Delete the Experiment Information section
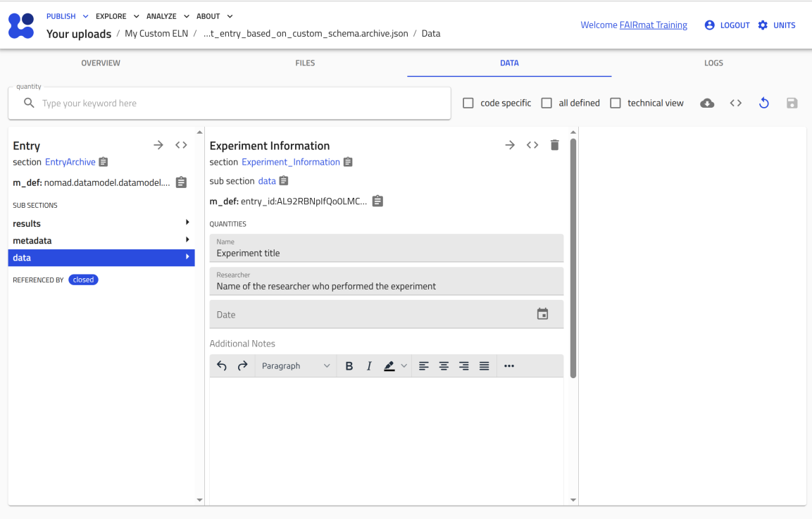This screenshot has height=519, width=812. 554,145
